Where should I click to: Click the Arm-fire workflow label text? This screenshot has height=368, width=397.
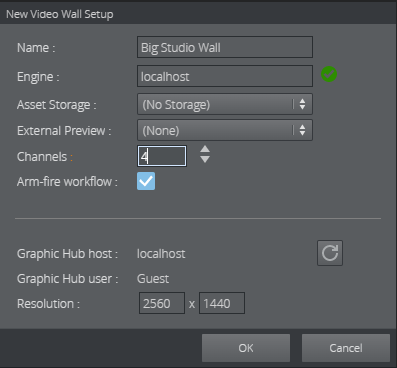[x=67, y=182]
